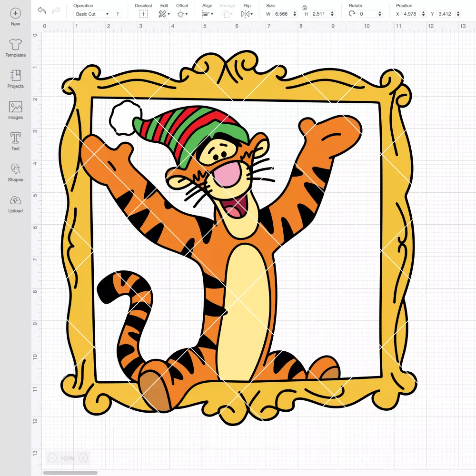Click the Position Y stepper arrows
This screenshot has width=476, height=476.
458,14
